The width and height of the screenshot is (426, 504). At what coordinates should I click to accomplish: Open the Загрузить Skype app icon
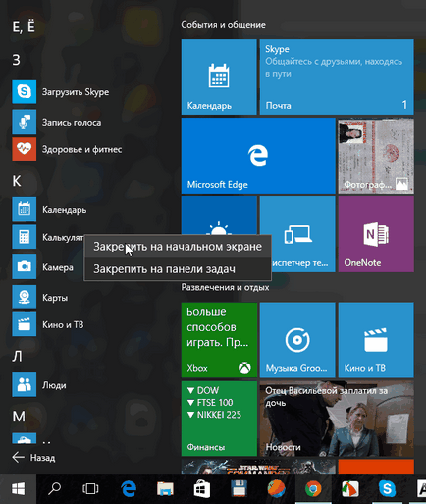click(24, 91)
